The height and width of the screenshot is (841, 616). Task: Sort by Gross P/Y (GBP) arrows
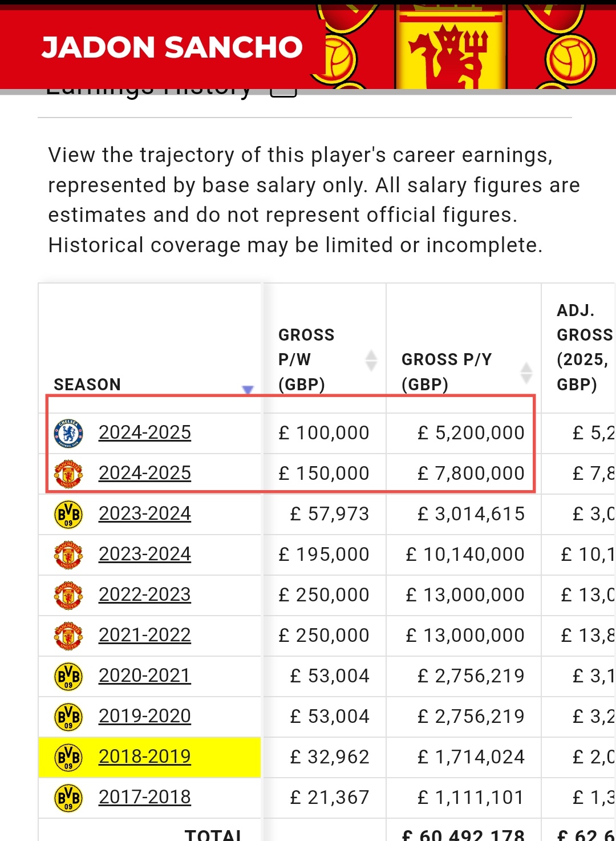click(526, 373)
